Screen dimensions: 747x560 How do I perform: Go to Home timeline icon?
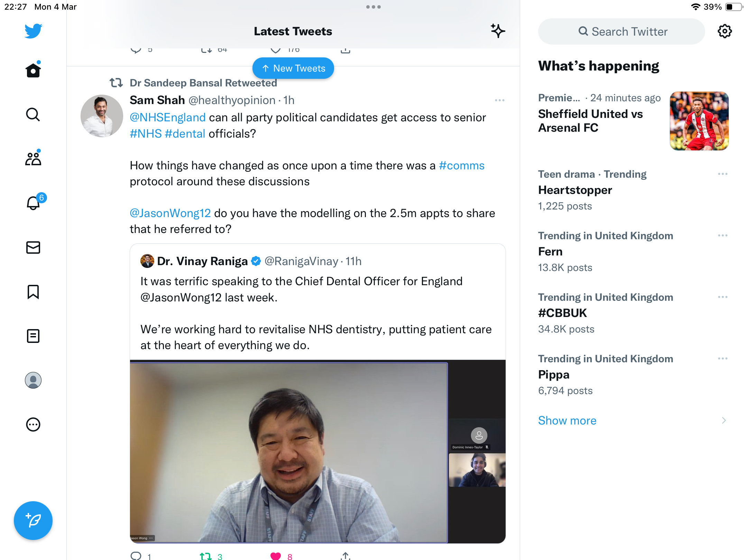point(33,70)
